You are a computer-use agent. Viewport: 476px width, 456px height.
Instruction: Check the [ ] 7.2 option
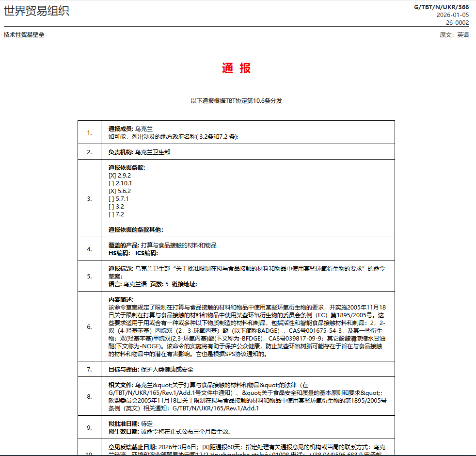[111, 214]
